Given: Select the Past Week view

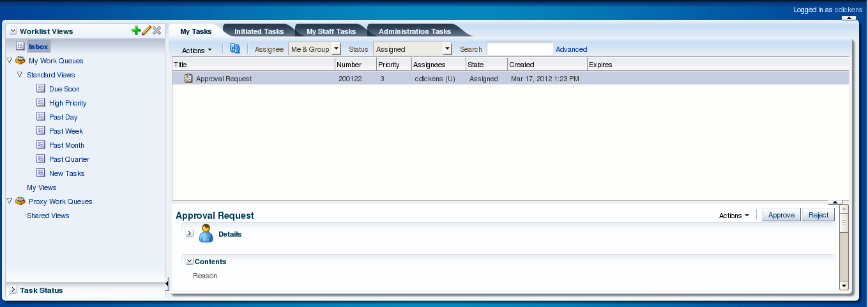Looking at the screenshot, I should (x=66, y=131).
